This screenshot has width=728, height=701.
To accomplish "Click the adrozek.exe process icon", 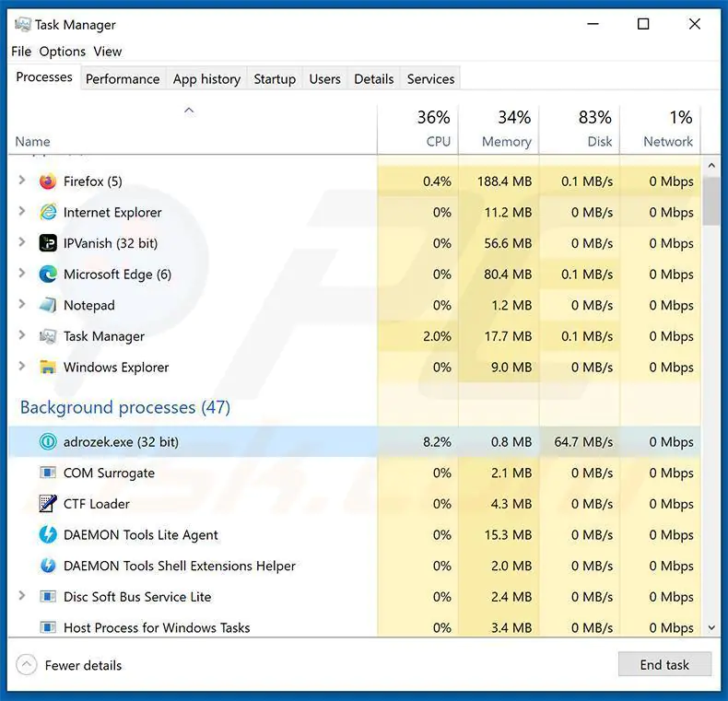I will (48, 442).
